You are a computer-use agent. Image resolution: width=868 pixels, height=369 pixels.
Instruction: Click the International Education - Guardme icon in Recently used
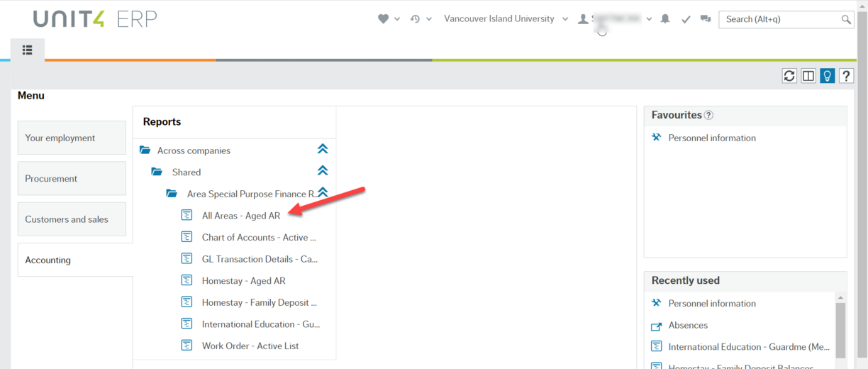click(656, 347)
